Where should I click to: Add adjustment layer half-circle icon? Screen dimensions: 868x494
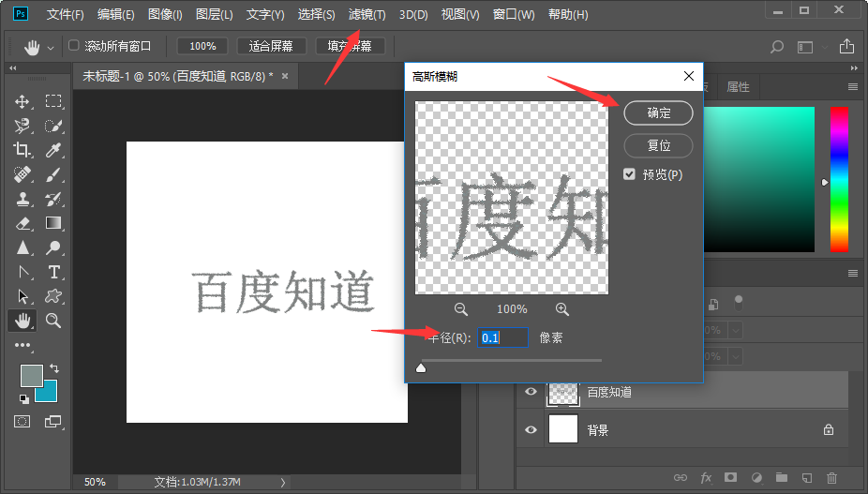[756, 477]
